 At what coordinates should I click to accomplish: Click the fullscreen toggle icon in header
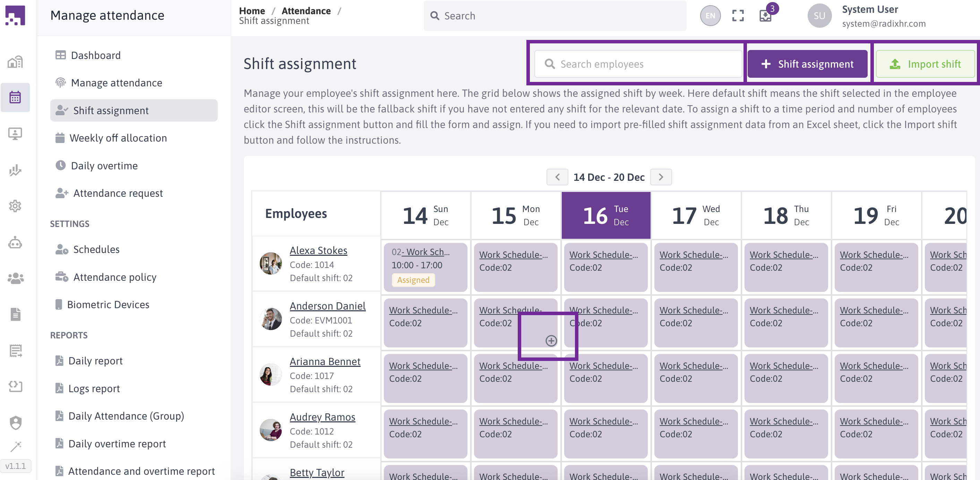(738, 16)
